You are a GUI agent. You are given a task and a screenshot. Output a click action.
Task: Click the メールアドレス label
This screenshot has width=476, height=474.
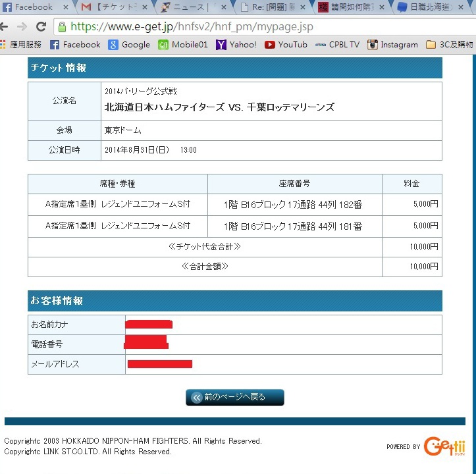point(55,364)
